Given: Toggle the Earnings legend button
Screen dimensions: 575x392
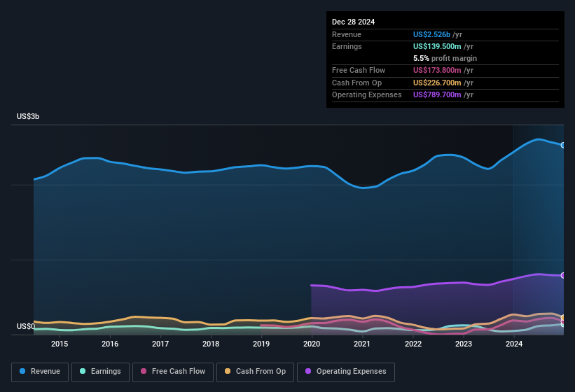Looking at the screenshot, I should [100, 372].
